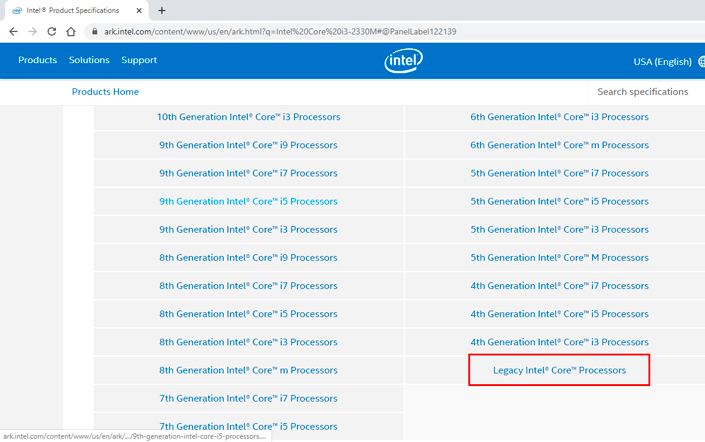The image size is (705, 442).
Task: Open 8th Generation Core i9 Processors
Action: 248,258
